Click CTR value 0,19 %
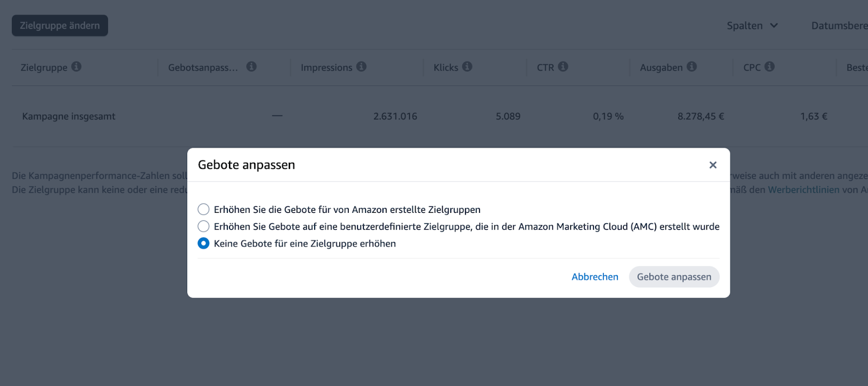 coord(608,116)
